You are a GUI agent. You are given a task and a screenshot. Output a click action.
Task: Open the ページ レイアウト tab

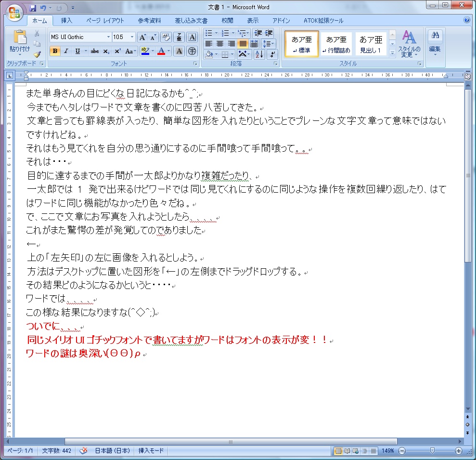point(105,21)
